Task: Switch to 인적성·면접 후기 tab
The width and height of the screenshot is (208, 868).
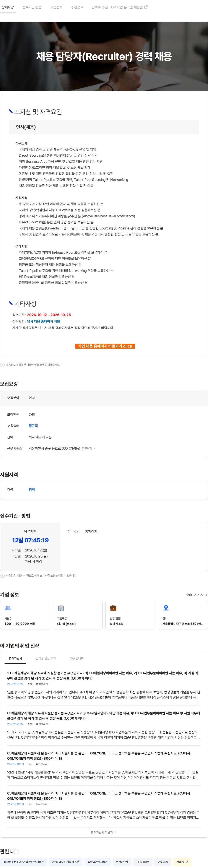Action: (x=46, y=658)
